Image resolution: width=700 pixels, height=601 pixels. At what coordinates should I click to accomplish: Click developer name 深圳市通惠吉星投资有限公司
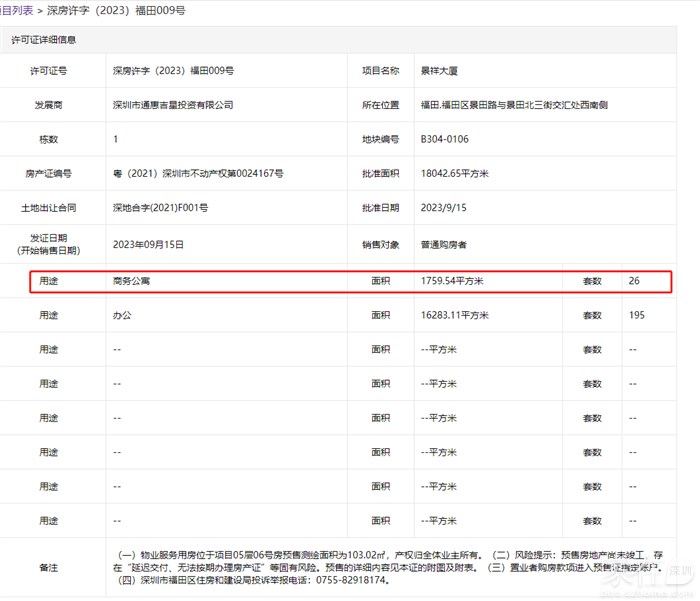(x=173, y=105)
